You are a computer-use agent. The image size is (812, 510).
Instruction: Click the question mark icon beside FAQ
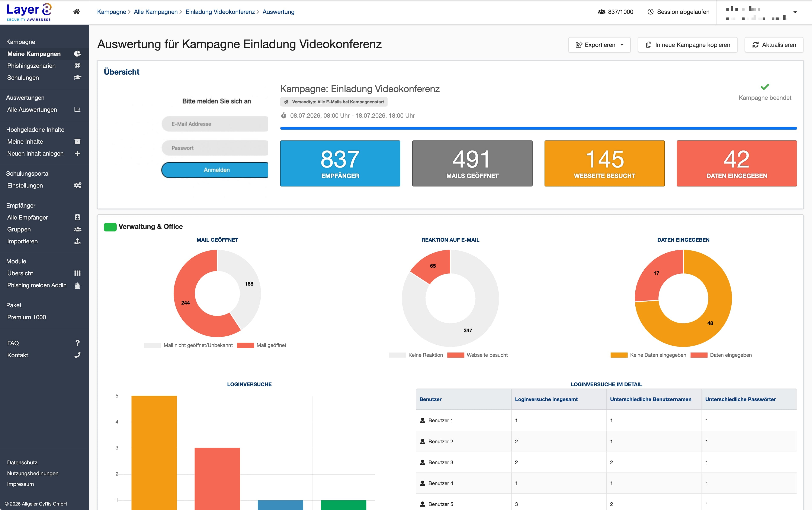78,343
